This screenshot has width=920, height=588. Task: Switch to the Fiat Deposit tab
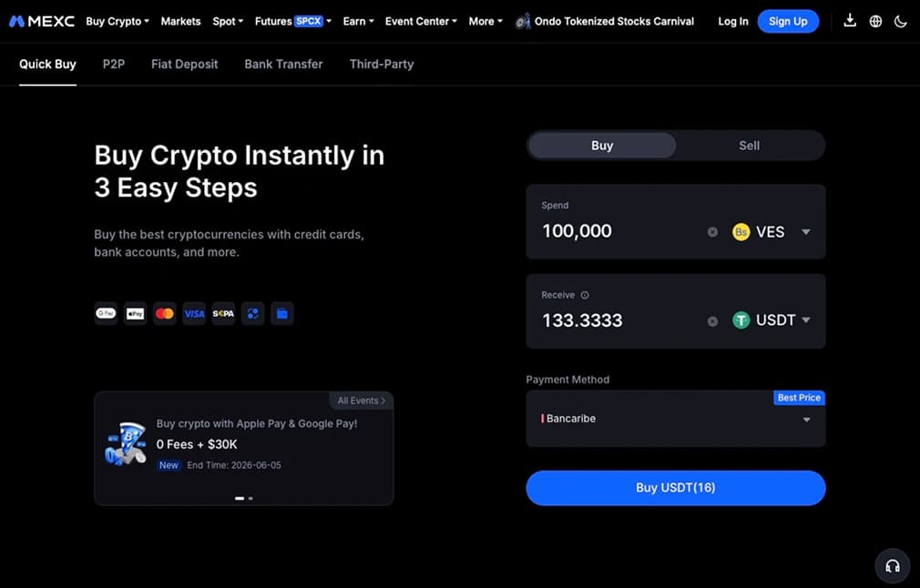(x=184, y=65)
